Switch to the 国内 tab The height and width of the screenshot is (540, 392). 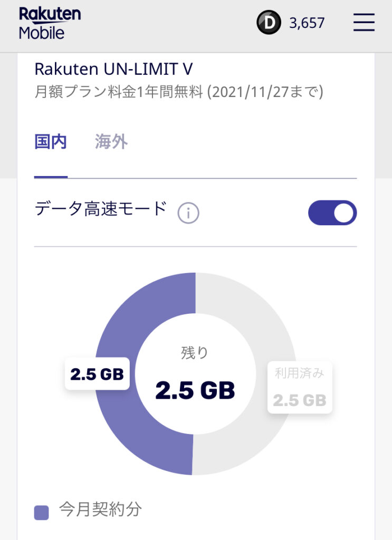51,142
